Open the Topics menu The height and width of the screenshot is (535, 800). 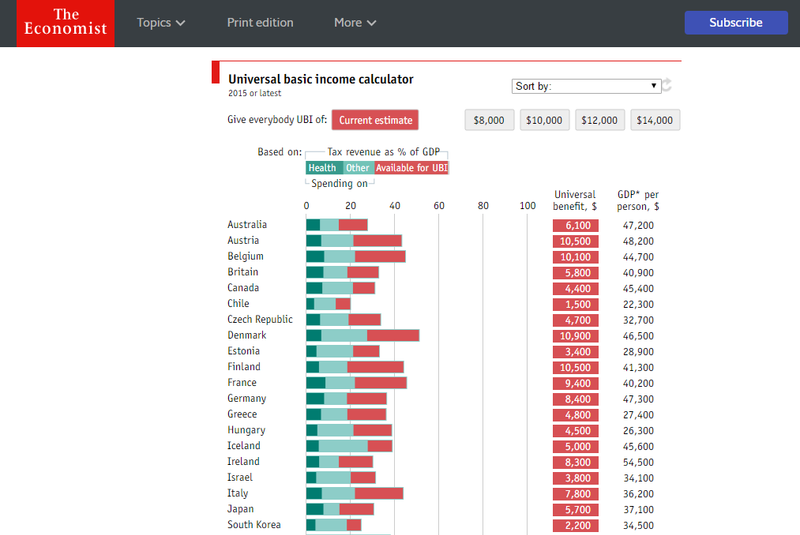coord(161,23)
